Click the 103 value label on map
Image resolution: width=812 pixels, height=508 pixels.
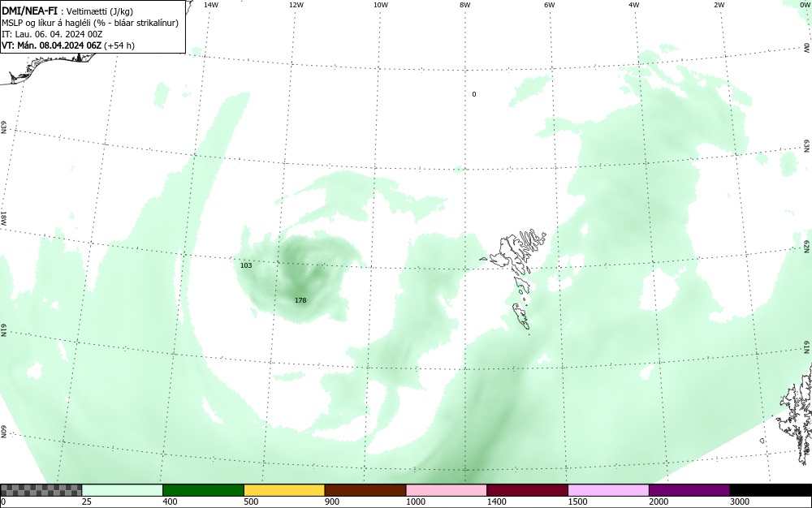click(x=246, y=265)
